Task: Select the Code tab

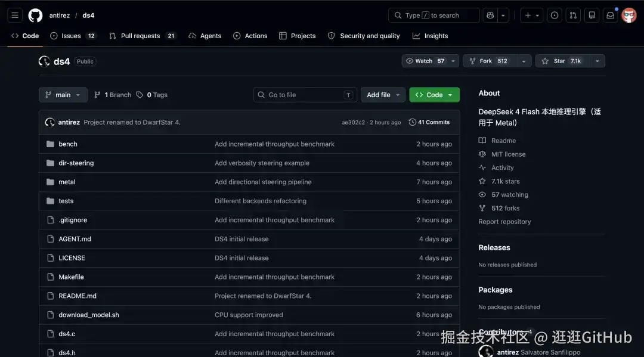Action: [25, 36]
